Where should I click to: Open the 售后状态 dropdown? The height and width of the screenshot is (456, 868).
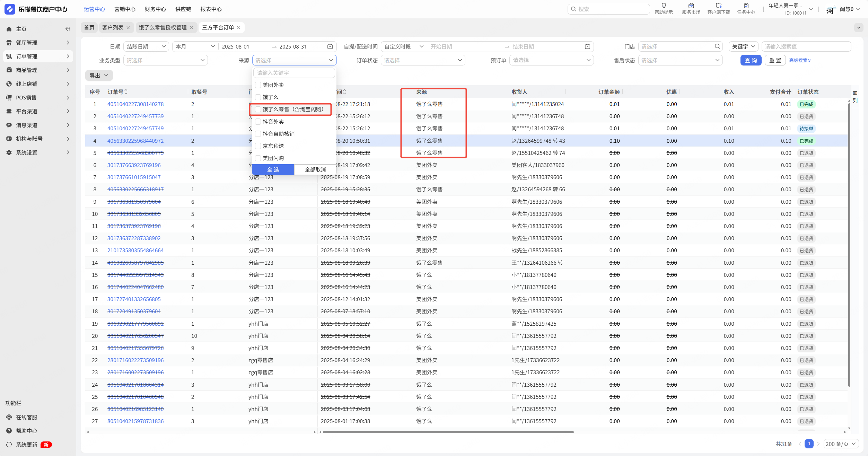click(680, 60)
